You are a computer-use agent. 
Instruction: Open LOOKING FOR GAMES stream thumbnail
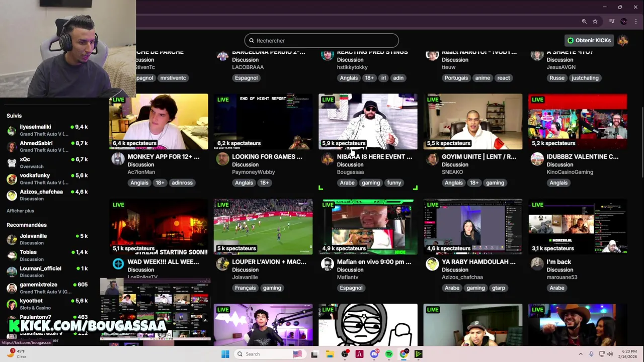(263, 122)
